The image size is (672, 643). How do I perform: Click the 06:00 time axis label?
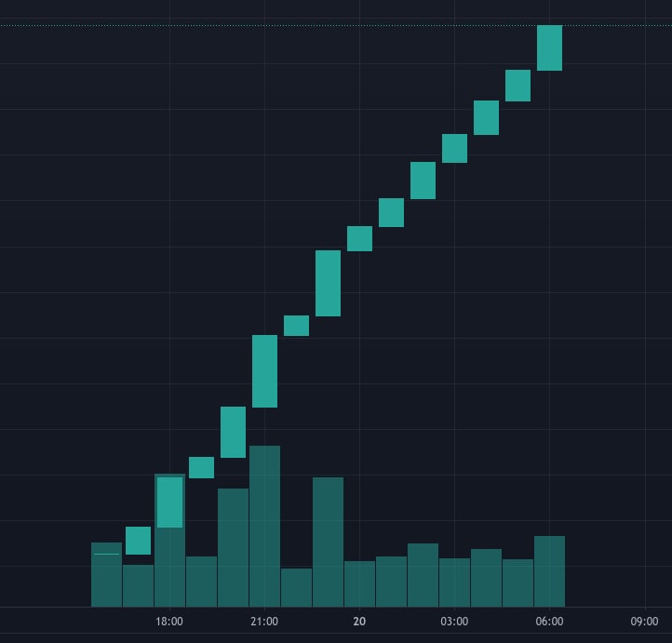tap(549, 621)
